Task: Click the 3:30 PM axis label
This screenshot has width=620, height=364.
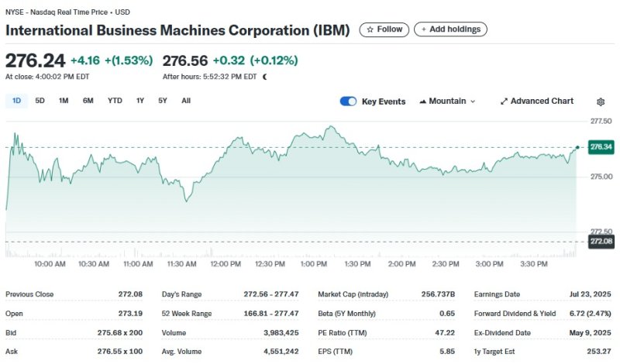Action: click(x=534, y=264)
